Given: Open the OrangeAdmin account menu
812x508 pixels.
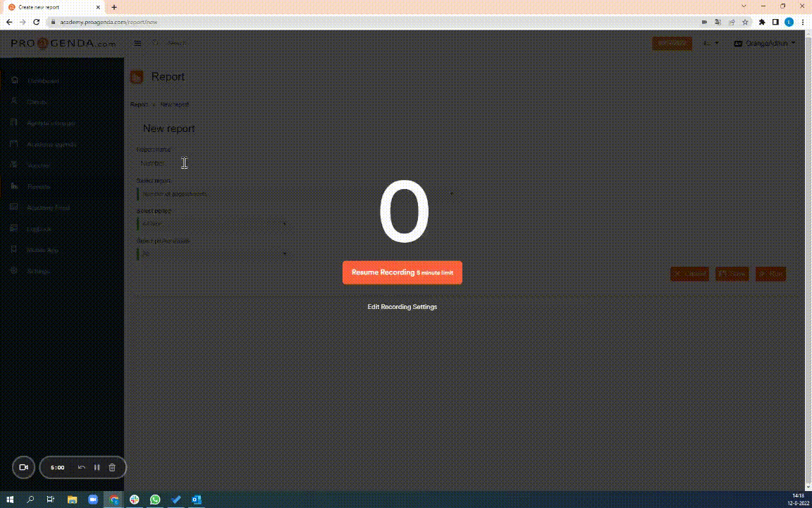Looking at the screenshot, I should [x=768, y=43].
